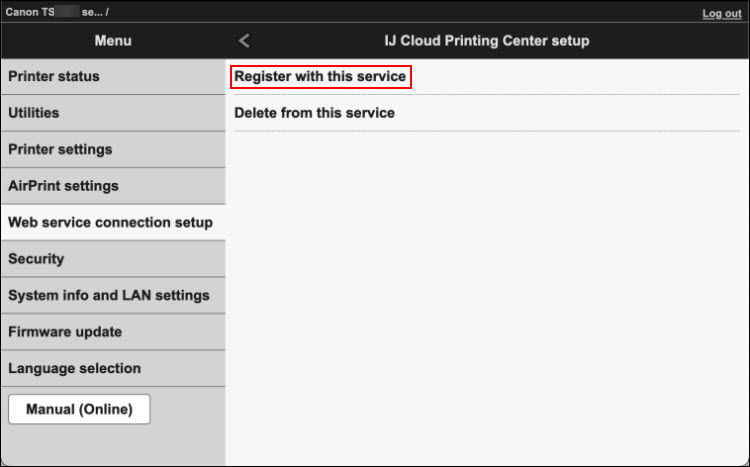Screen dimensions: 750x467
Task: Click the back arrow icon
Action: coord(244,41)
